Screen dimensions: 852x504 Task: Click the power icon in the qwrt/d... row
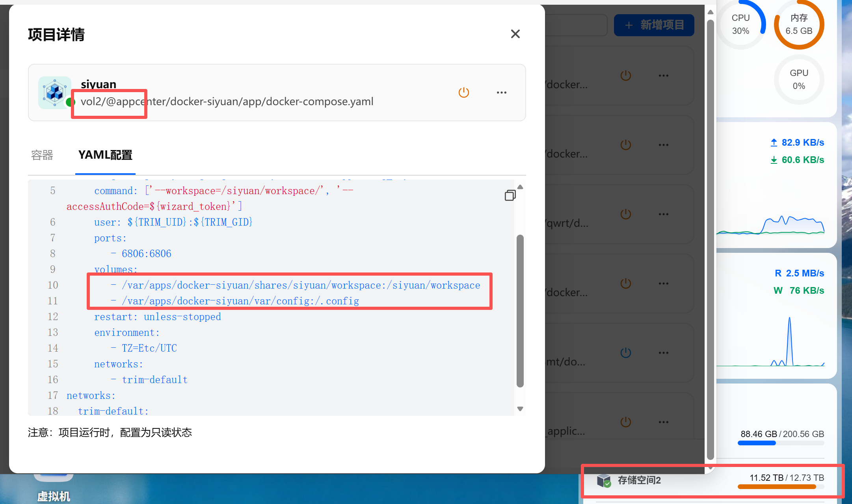click(626, 214)
